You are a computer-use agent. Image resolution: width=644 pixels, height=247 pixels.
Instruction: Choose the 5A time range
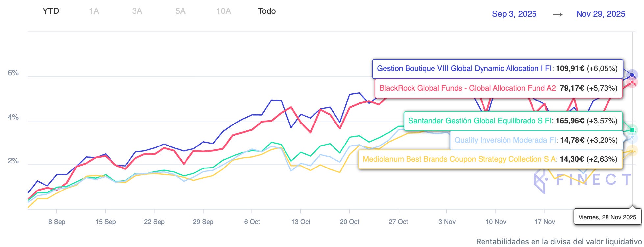click(x=180, y=11)
